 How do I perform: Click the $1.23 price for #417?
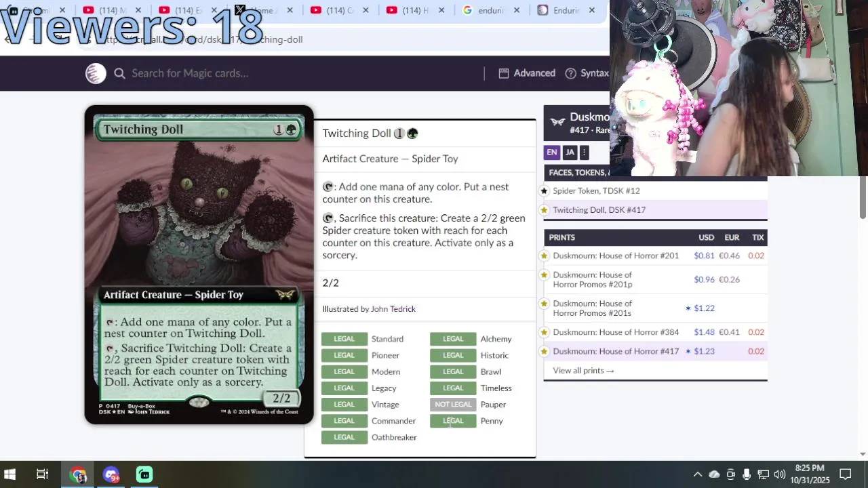point(704,351)
